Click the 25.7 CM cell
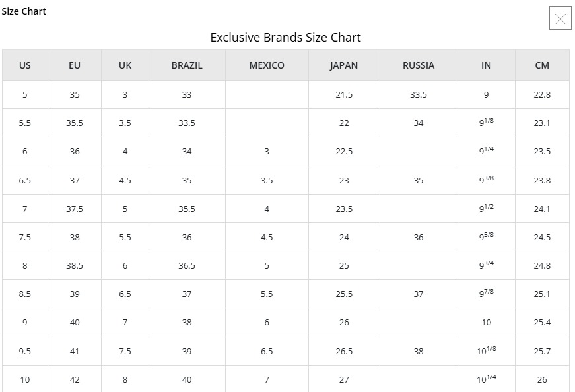Image resolution: width=575 pixels, height=392 pixels. [542, 351]
